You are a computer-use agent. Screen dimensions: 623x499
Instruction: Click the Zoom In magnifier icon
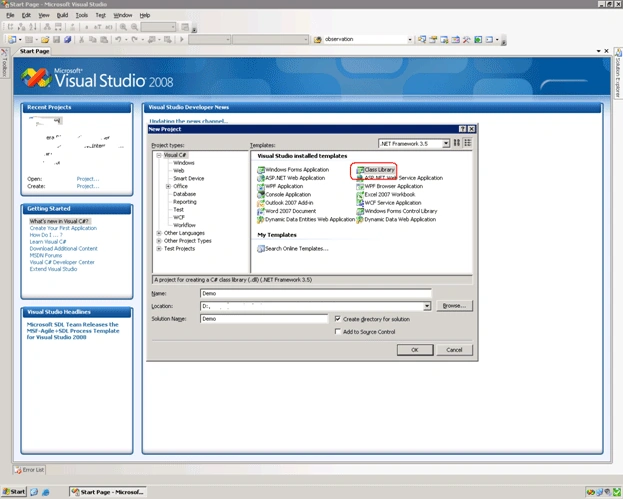123,27
